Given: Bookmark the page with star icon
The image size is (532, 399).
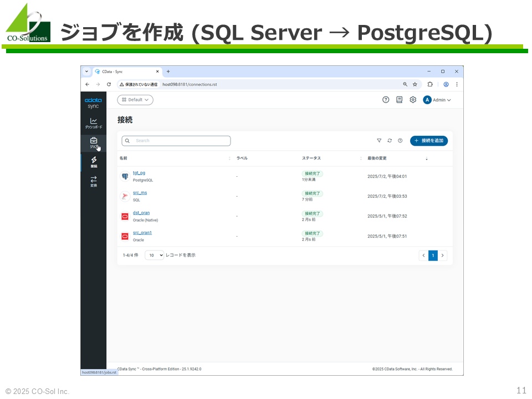Looking at the screenshot, I should pyautogui.click(x=415, y=84).
